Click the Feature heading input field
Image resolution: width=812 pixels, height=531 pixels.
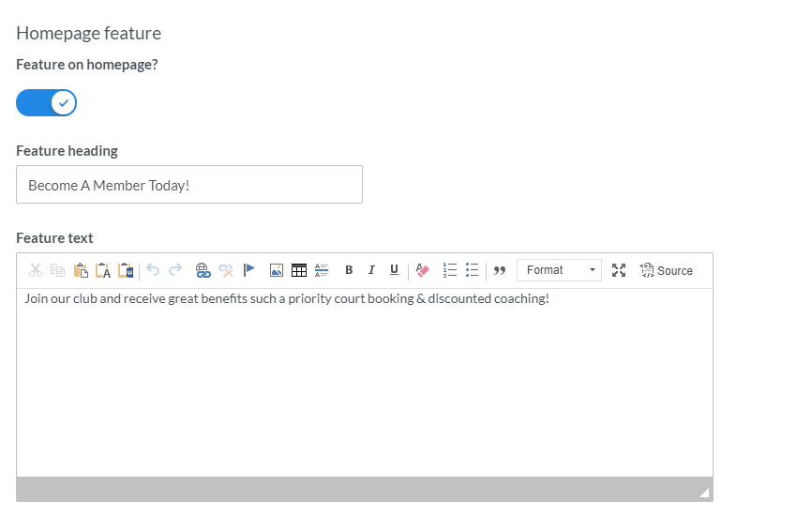coord(189,185)
